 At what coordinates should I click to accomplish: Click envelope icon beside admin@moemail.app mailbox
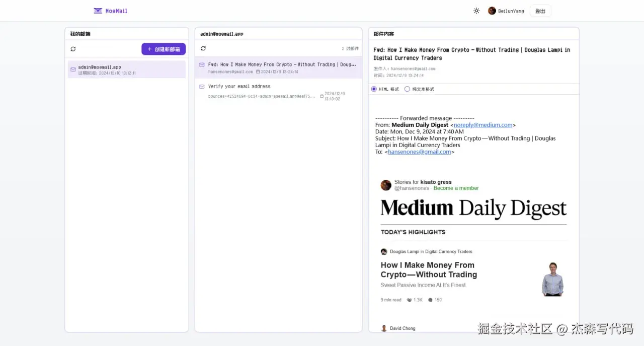73,70
